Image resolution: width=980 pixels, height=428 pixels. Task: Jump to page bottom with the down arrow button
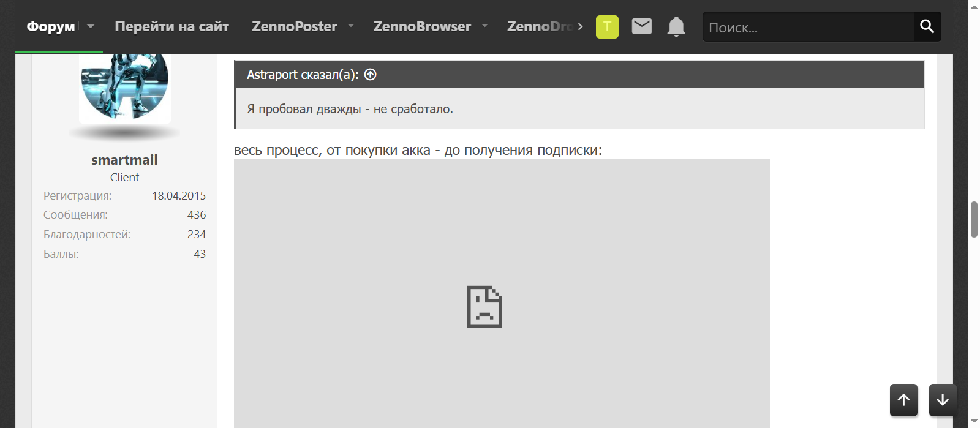[943, 400]
